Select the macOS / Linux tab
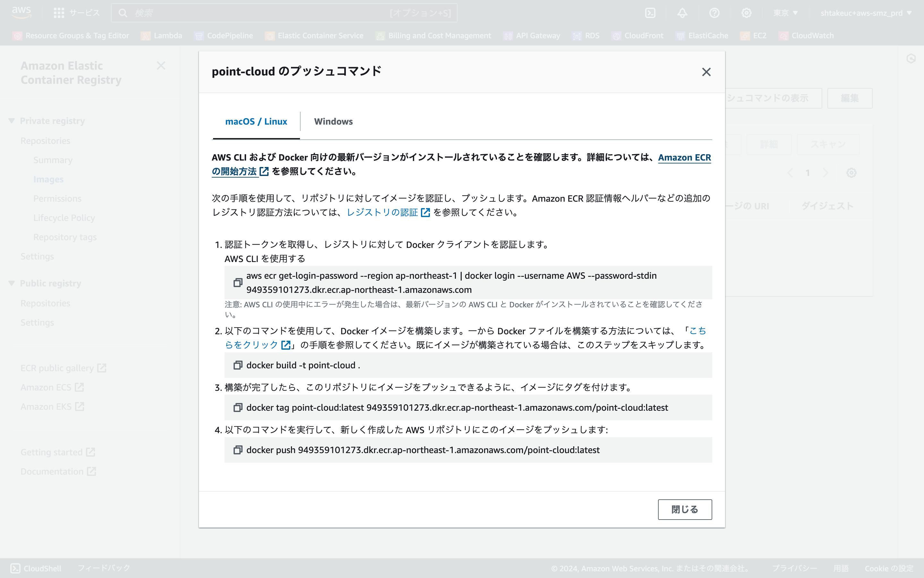Image resolution: width=924 pixels, height=578 pixels. [x=256, y=122]
